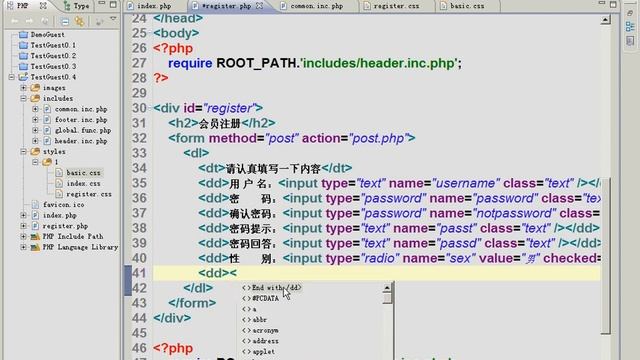Click the Up/Go Into icon in explorer toolbar
Screen dimensions: 640x360
pos(44,21)
